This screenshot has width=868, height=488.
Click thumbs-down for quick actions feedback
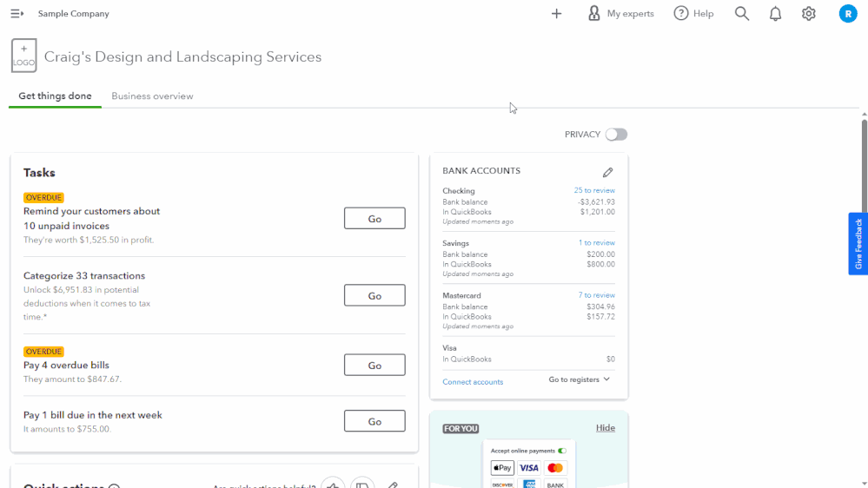pos(362,485)
